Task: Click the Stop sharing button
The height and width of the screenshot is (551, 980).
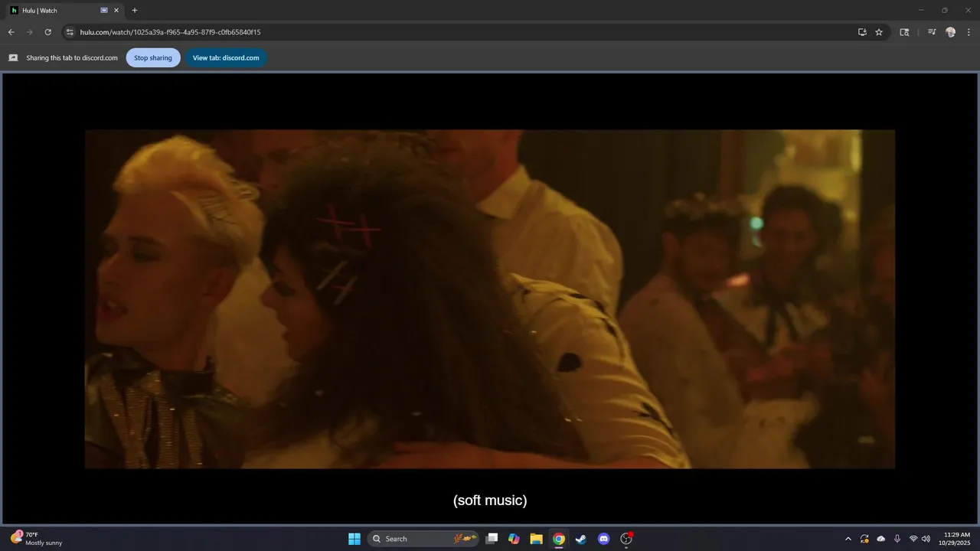Action: tap(153, 58)
